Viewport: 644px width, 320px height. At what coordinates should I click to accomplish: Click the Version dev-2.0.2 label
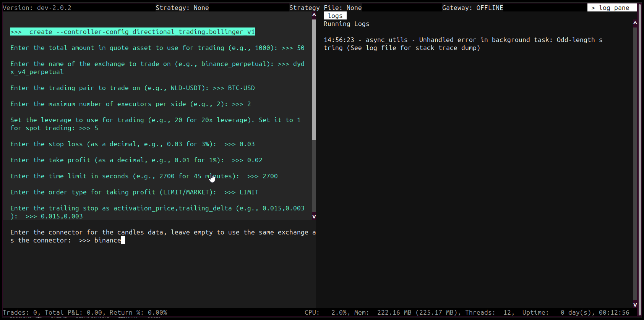pos(37,8)
